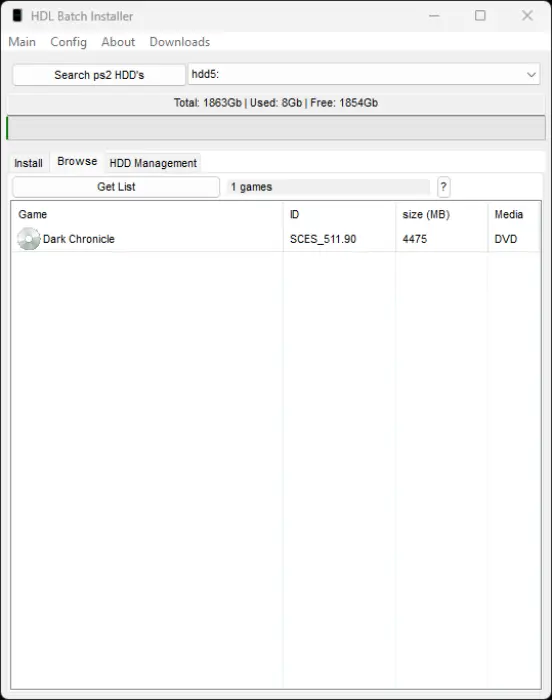
Task: Click the size (MB) column header
Action: pos(442,214)
